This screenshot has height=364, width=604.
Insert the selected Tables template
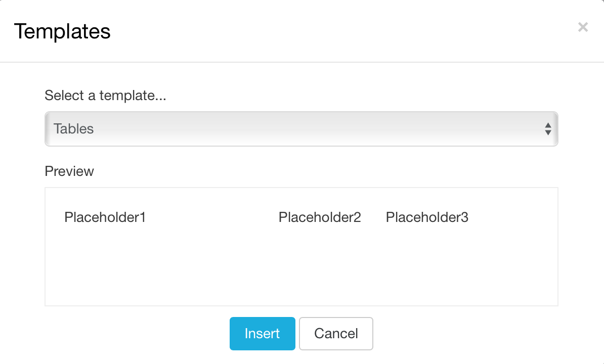click(262, 333)
